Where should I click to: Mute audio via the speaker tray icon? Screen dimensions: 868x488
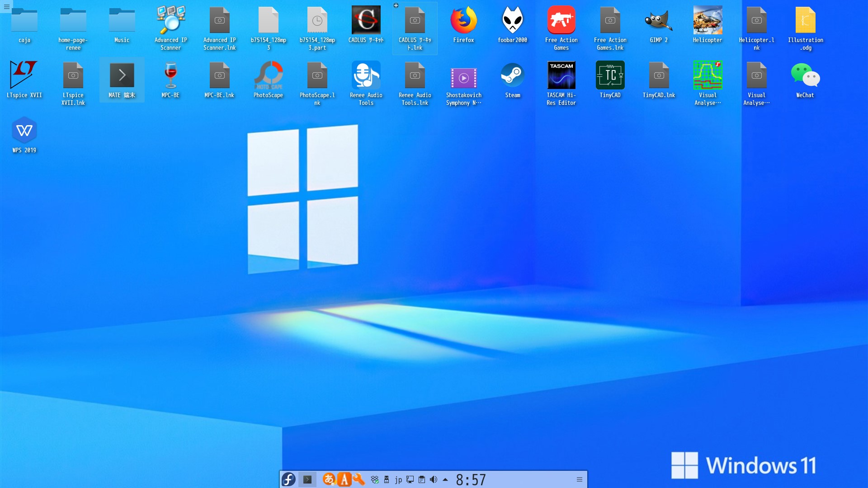[x=434, y=480]
